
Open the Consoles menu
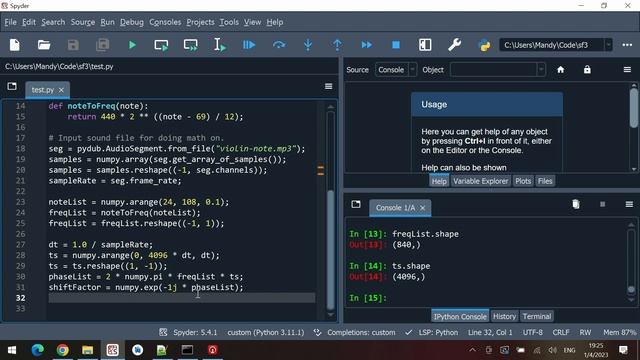click(165, 22)
